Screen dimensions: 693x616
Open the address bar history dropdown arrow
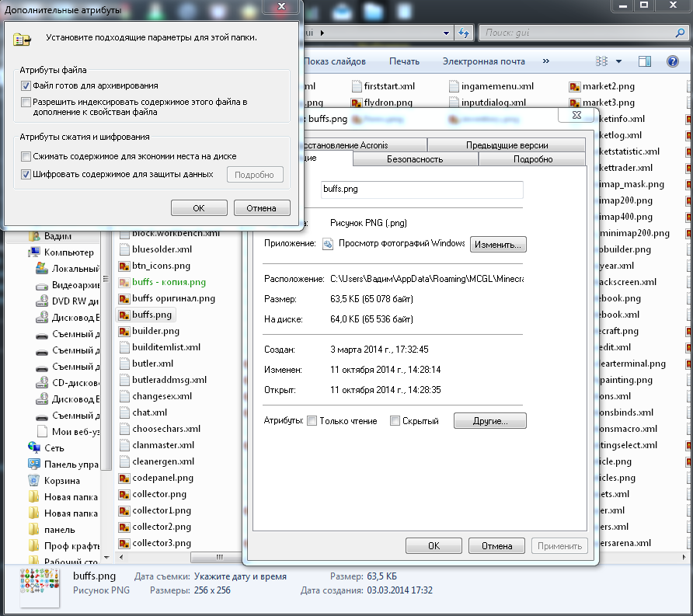(446, 33)
